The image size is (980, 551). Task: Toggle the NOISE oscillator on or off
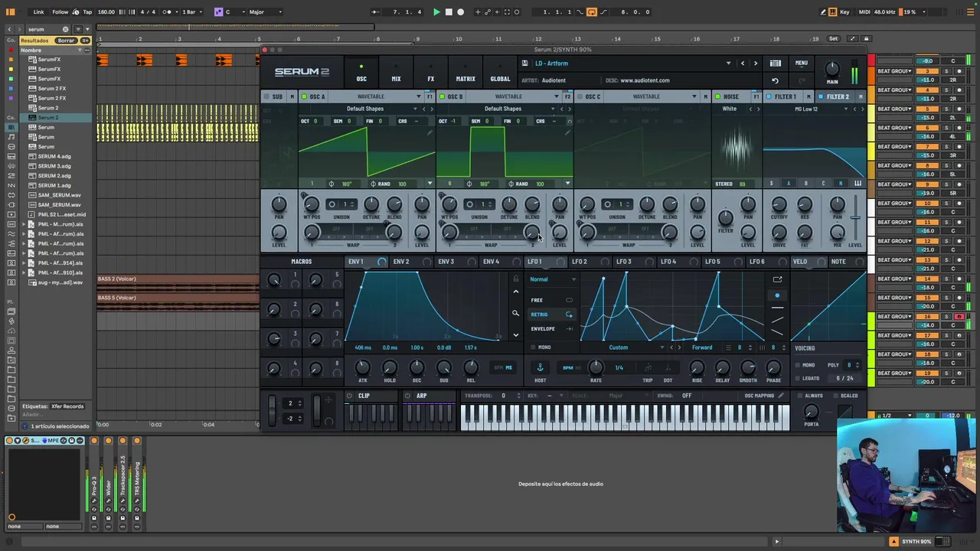pos(717,96)
